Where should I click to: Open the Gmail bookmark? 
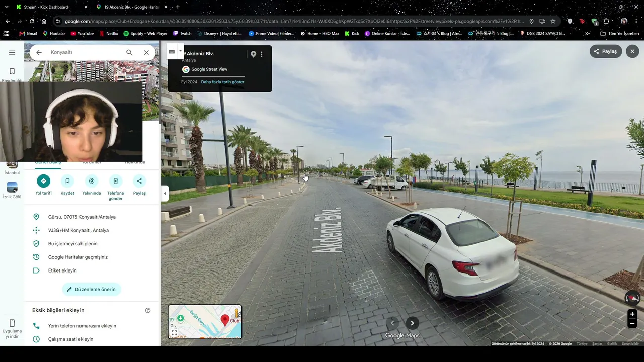coord(28,34)
